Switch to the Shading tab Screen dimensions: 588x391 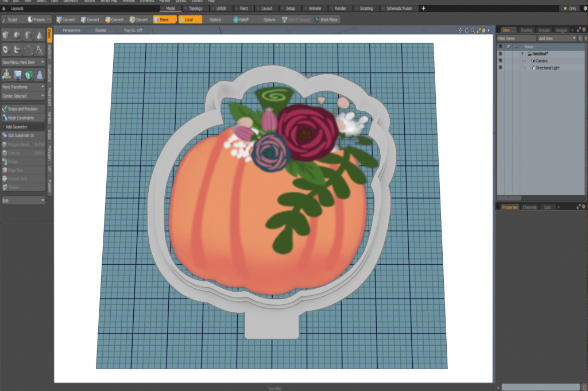pyautogui.click(x=527, y=30)
